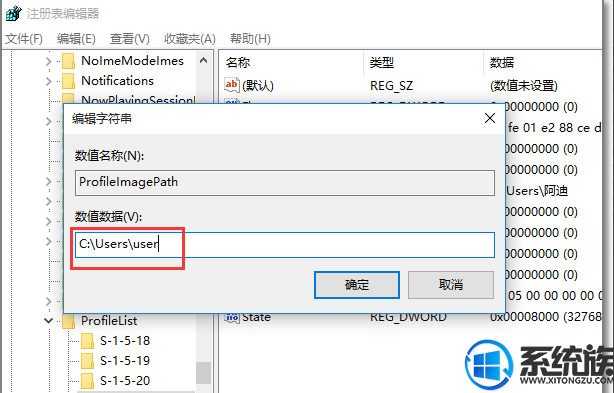The width and height of the screenshot is (614, 393).
Task: Open the 帮助(H) menu
Action: 250,39
